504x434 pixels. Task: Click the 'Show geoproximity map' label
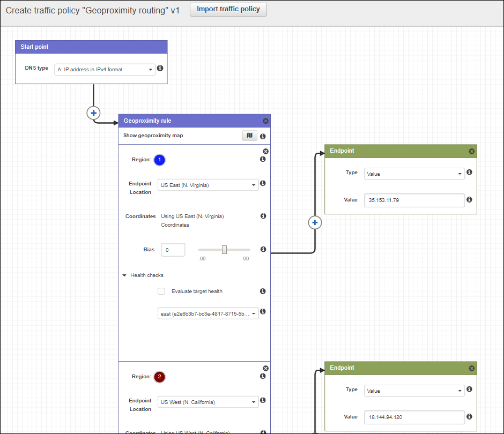tap(153, 136)
